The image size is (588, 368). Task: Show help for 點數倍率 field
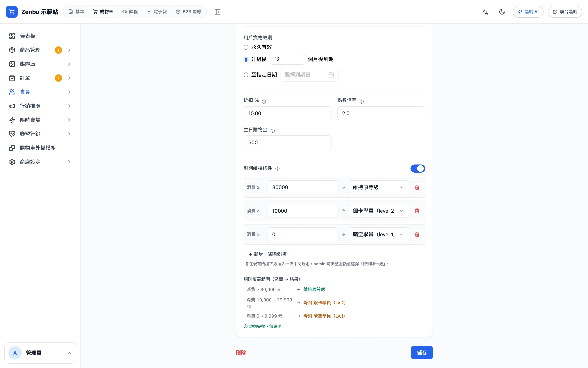[x=362, y=102]
